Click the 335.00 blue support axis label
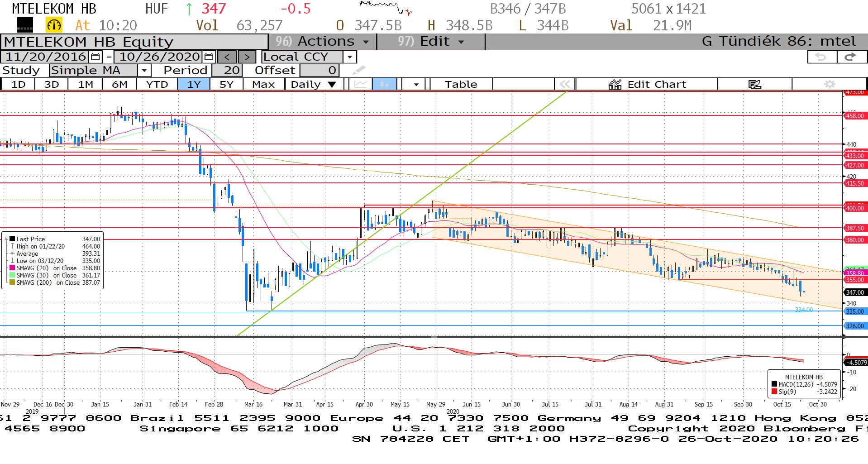Screen dimensions: 868x464 (x=855, y=311)
